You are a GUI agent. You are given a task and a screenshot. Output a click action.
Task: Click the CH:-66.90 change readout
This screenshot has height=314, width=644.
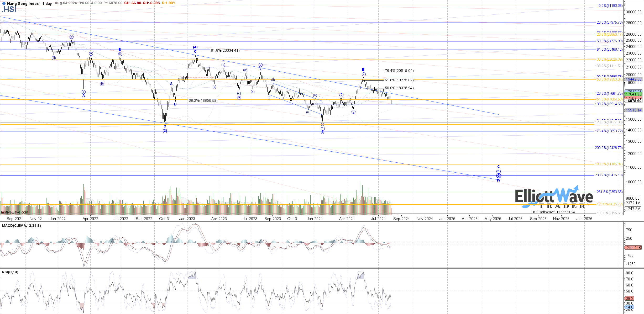(133, 3)
